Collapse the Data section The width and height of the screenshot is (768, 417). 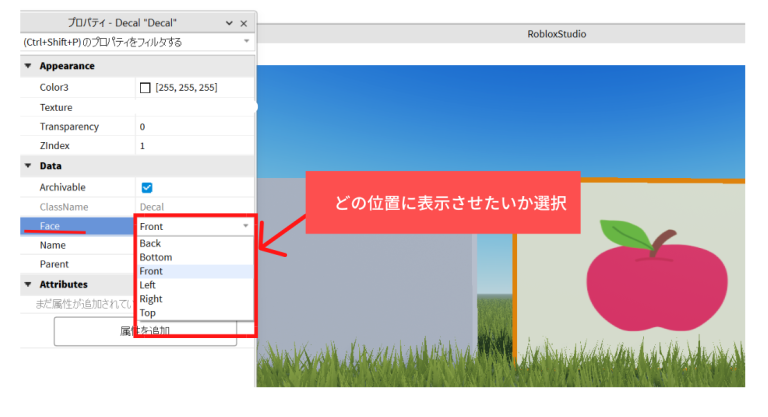28,166
